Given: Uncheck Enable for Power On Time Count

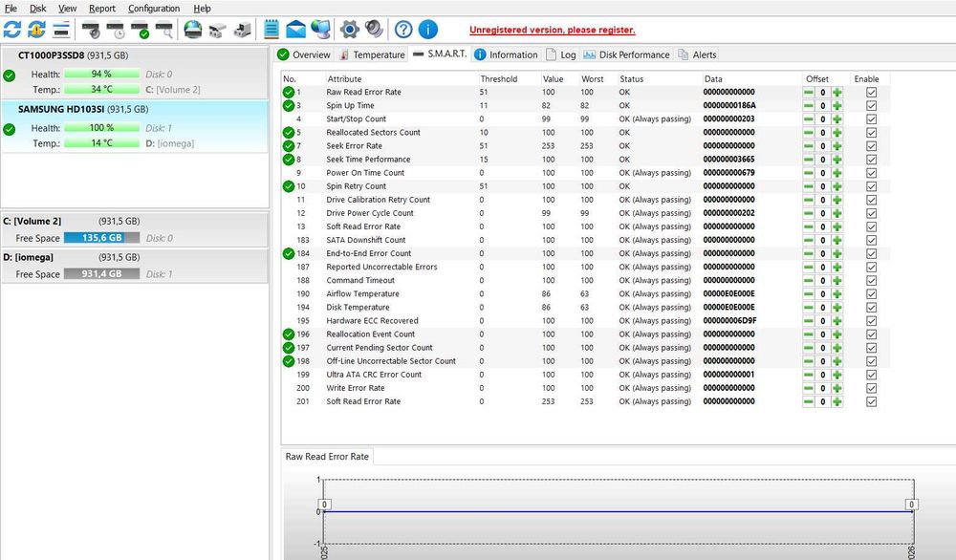Looking at the screenshot, I should 871,172.
